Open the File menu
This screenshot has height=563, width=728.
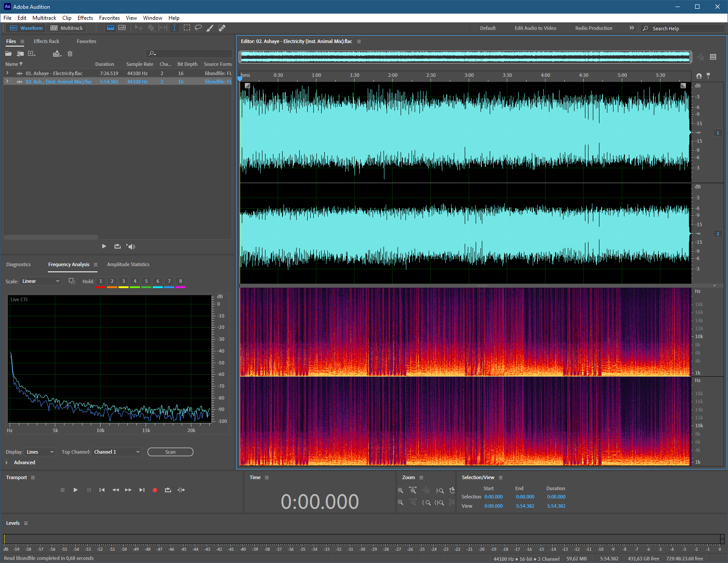7,18
